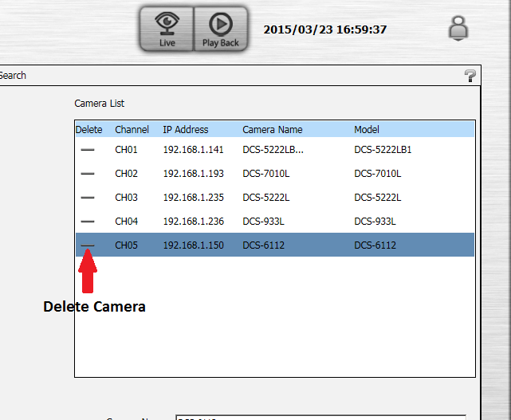This screenshot has width=511, height=420.
Task: Select channel CH05 cell
Action: coord(126,245)
